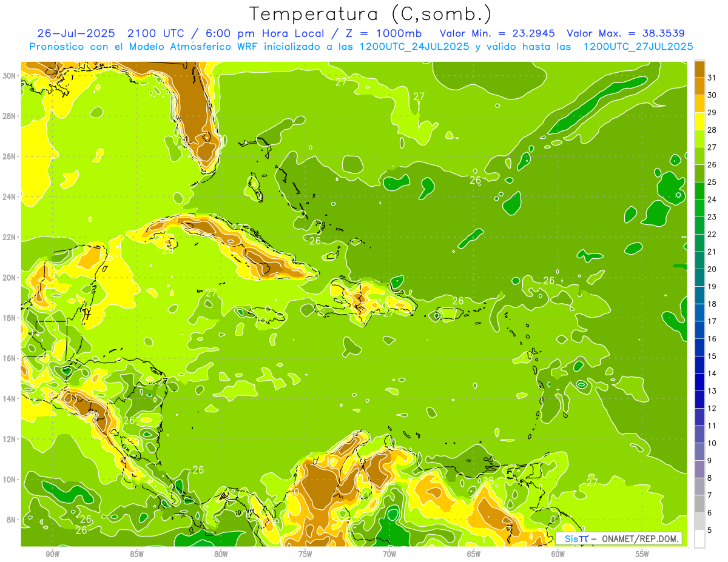Image resolution: width=728 pixels, height=562 pixels.
Task: Click the "28N" latitude axis label
Action: coord(9,116)
